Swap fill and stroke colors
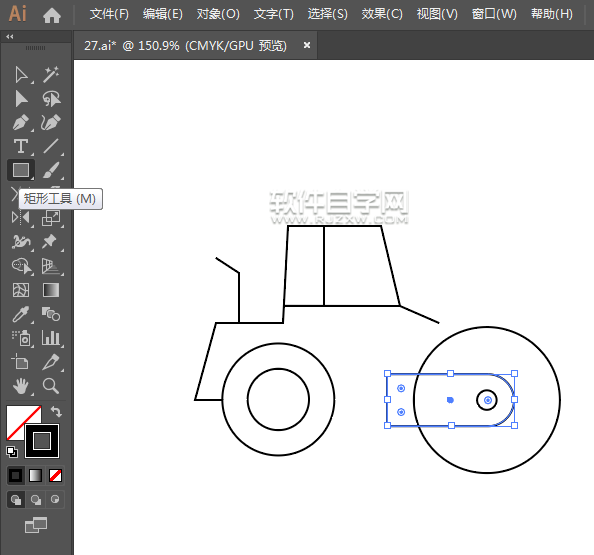 point(56,411)
